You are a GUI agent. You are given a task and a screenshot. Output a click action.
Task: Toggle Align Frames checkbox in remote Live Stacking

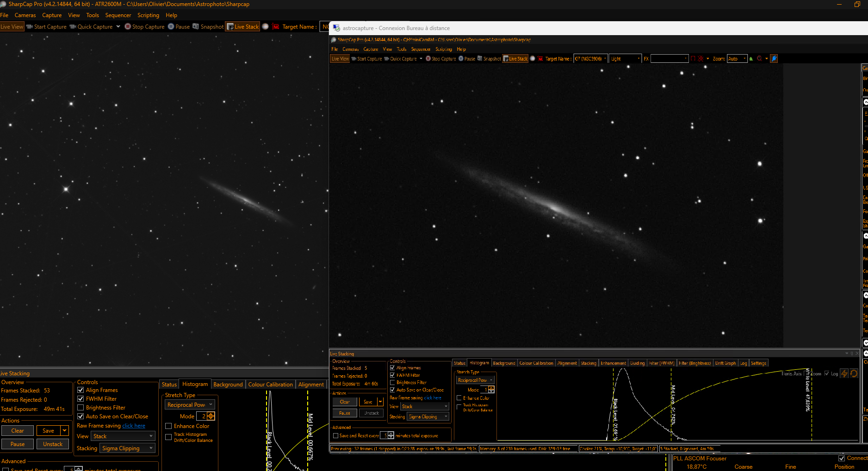(392, 368)
